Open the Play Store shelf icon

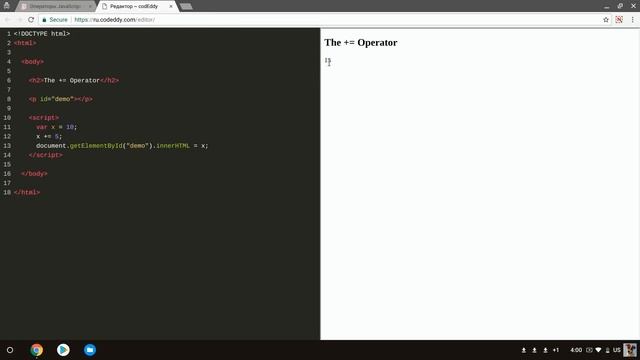point(63,350)
